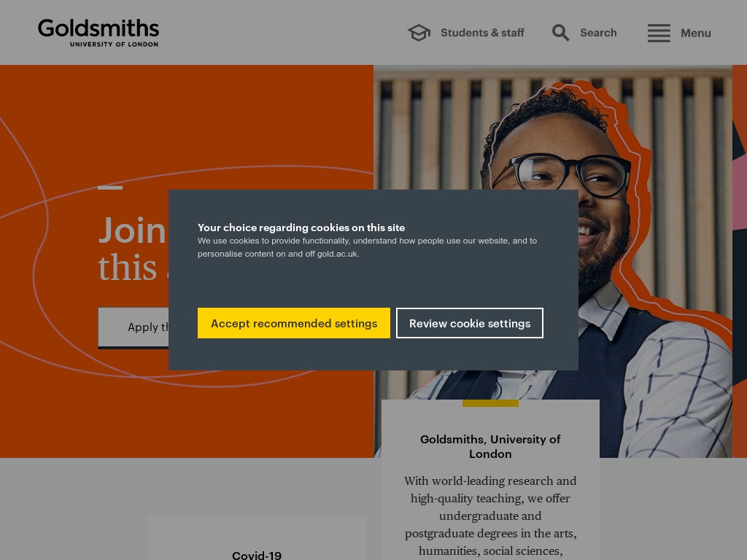Screen dimensions: 747x560
Task: Click the partially hidden Apply button
Action: [133, 327]
